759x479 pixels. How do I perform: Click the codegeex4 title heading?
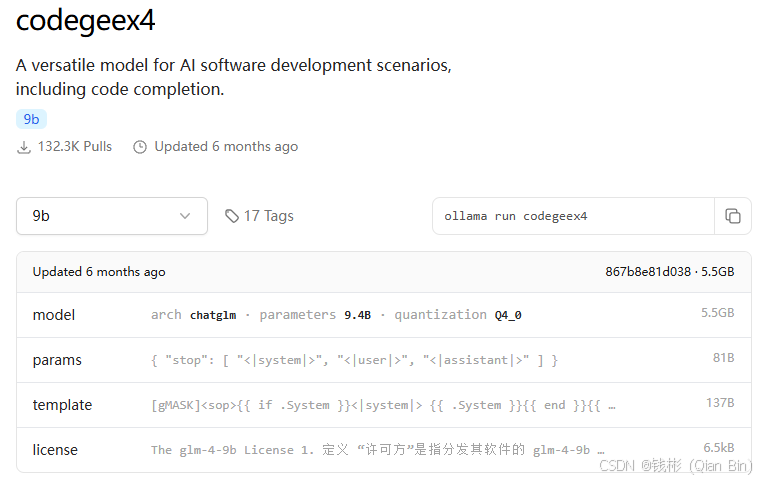click(86, 21)
